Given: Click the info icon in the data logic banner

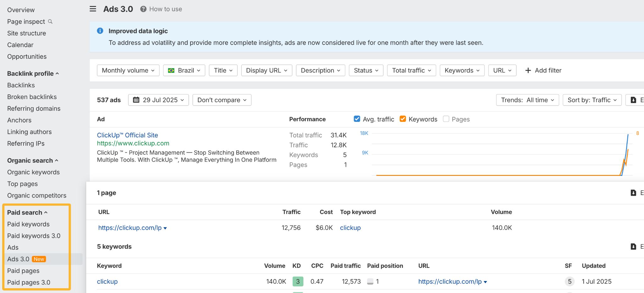Looking at the screenshot, I should pyautogui.click(x=100, y=30).
